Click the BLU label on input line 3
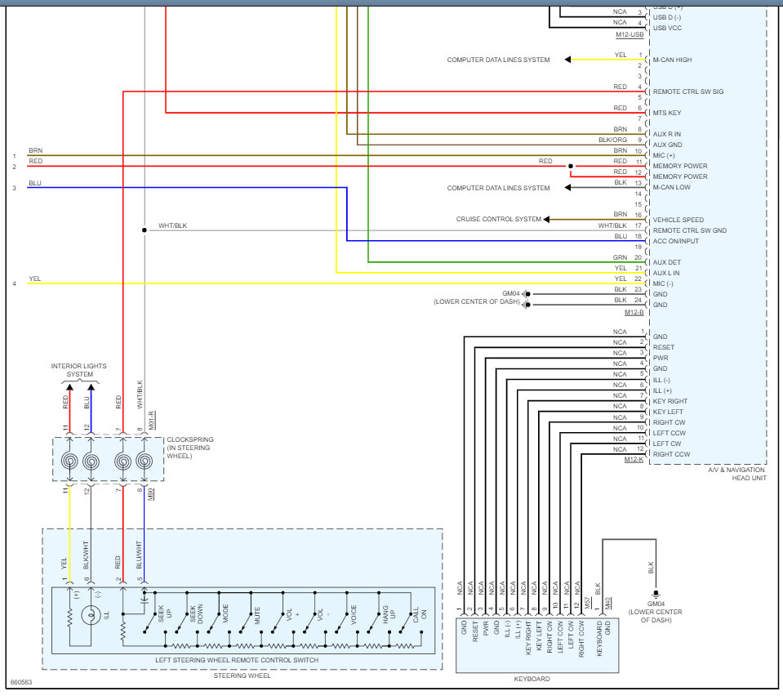Viewport: 783px width, 700px height. coord(35,183)
